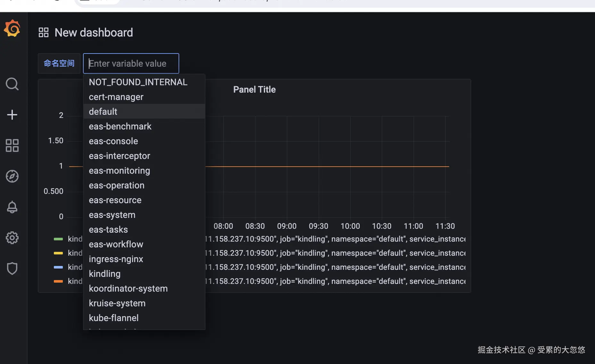Pick cert-manager namespace option
595x364 pixels.
(x=116, y=97)
